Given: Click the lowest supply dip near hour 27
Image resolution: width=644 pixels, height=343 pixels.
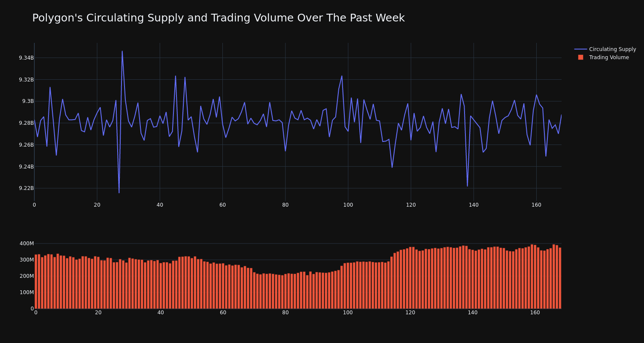Looking at the screenshot, I should (119, 193).
